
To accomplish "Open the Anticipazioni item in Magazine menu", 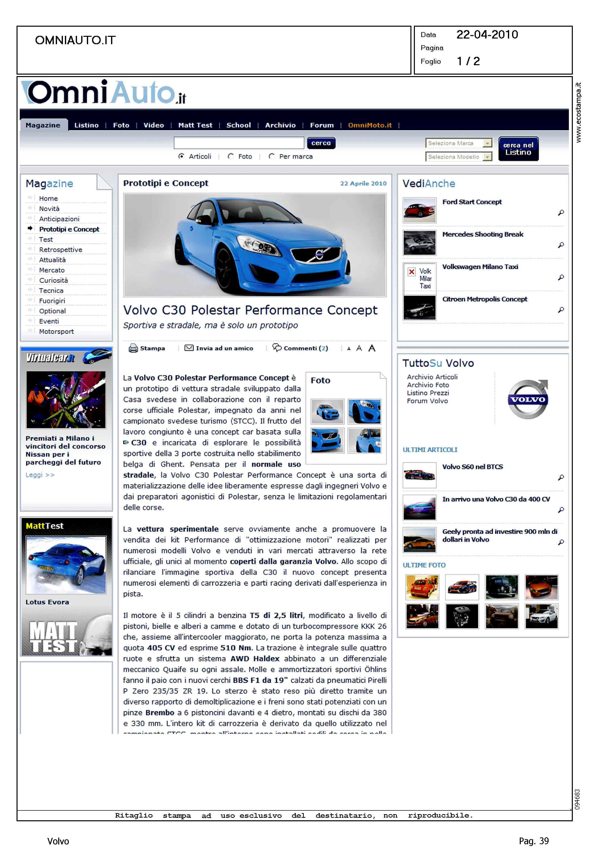I will (59, 219).
